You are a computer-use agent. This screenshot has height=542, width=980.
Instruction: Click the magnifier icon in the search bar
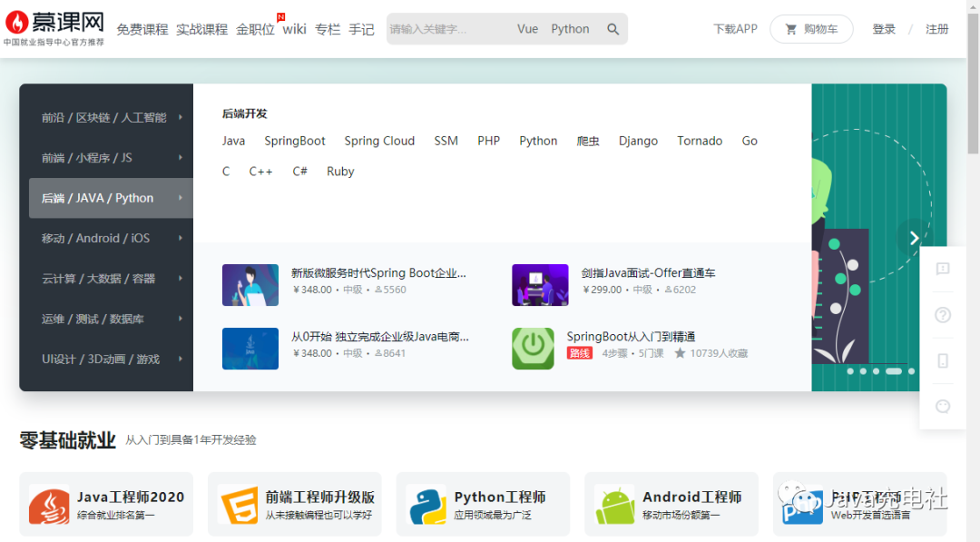[x=612, y=28]
